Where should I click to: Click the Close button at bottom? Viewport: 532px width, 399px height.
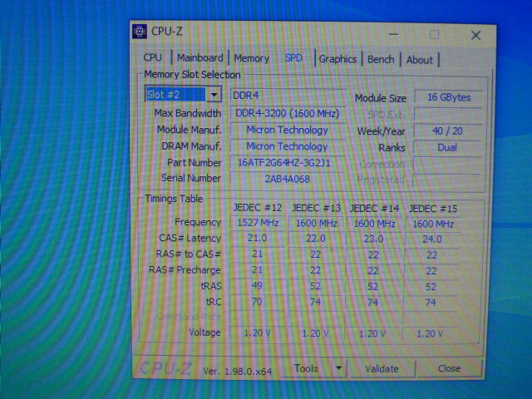click(x=449, y=368)
